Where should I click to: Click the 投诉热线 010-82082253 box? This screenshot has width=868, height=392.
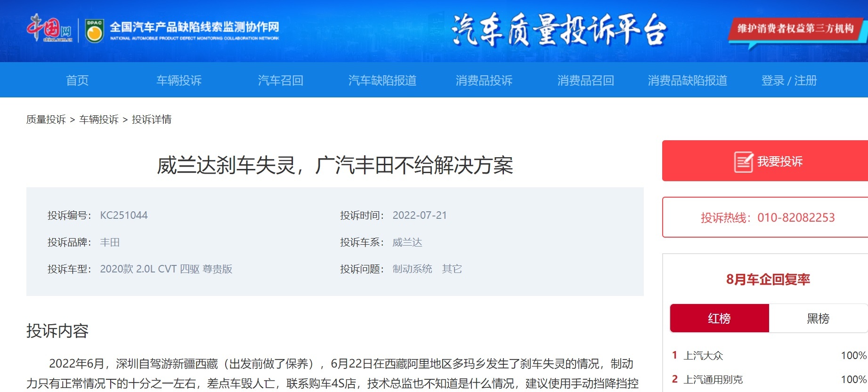tap(765, 217)
